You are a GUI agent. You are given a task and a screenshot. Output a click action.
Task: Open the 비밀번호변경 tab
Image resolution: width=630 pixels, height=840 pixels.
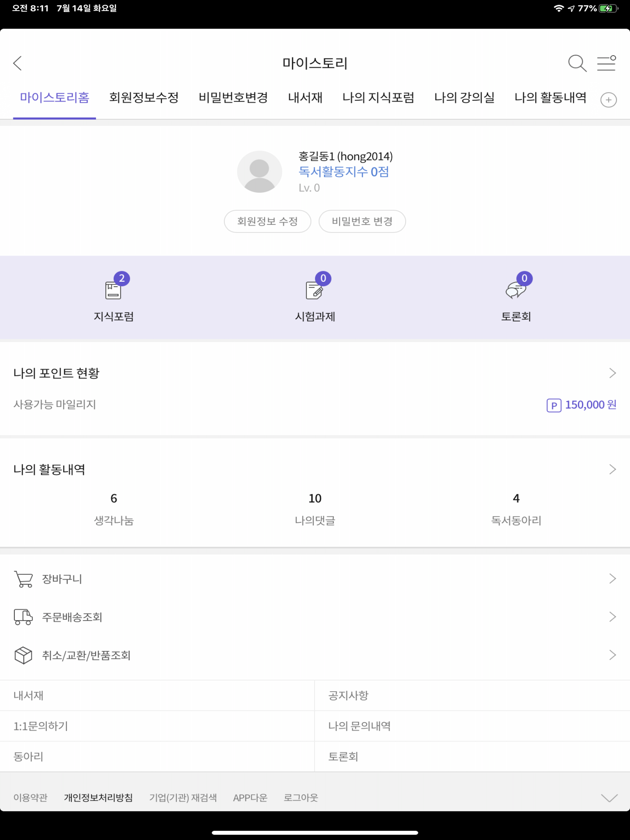coord(233,98)
